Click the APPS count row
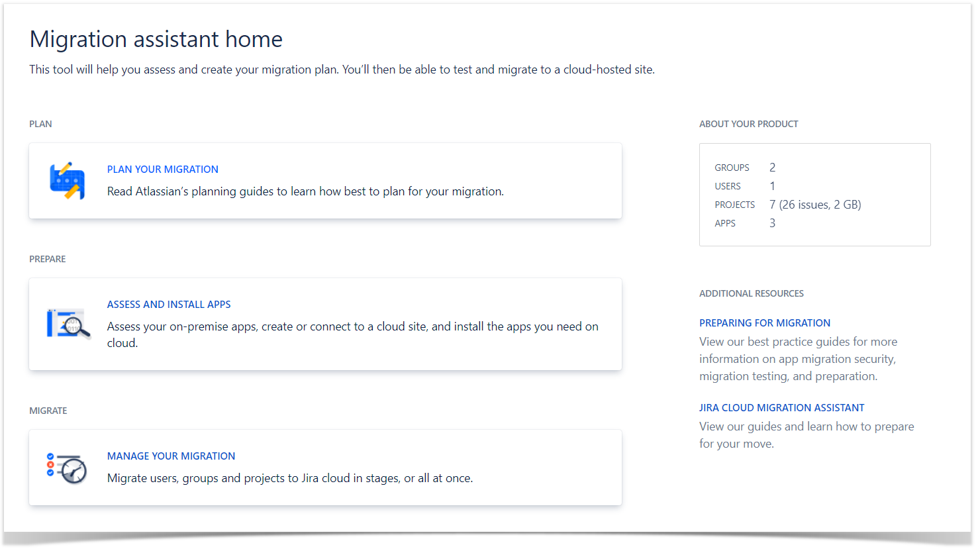 point(744,223)
